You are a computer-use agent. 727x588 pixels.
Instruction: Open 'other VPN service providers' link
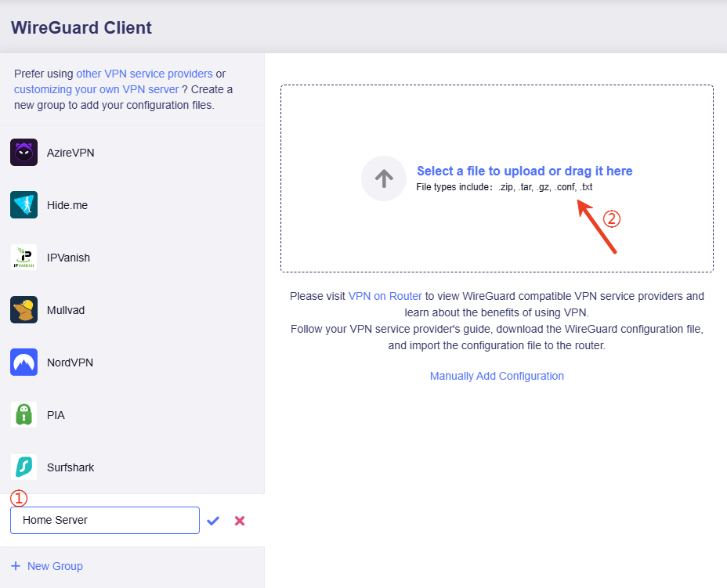coord(144,74)
